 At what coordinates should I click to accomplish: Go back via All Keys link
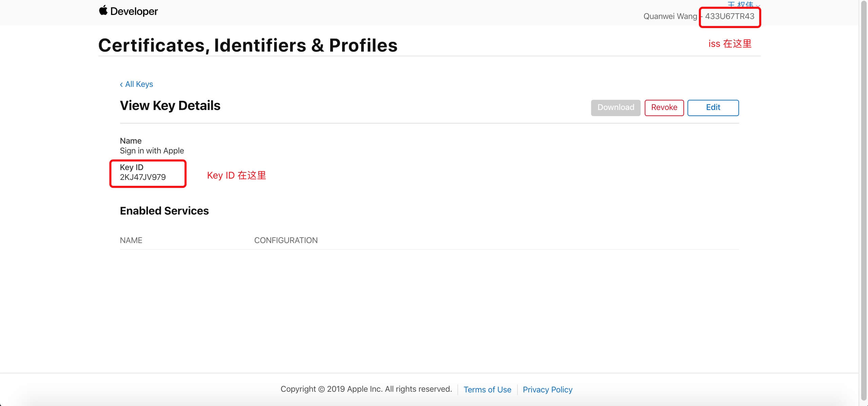[x=136, y=84]
